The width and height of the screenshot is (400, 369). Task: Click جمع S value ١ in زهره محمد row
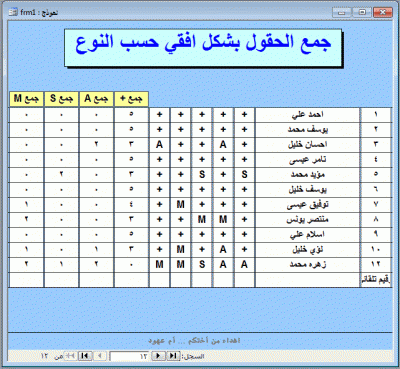(61, 264)
